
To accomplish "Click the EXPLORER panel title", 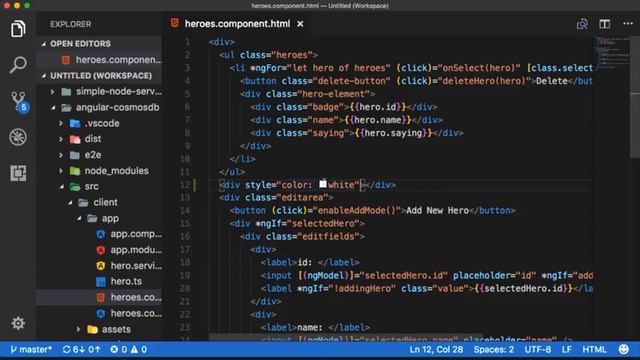I will (71, 24).
